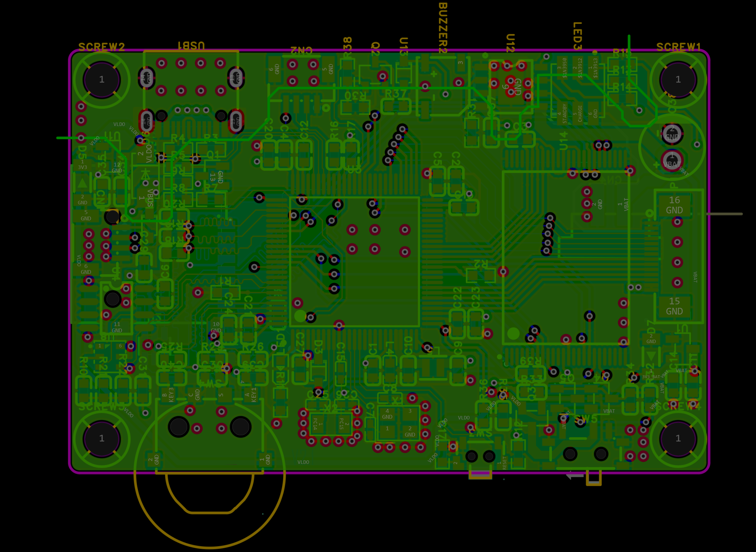Click the R4 resistor label
This screenshot has width=756, height=552.
click(x=178, y=138)
